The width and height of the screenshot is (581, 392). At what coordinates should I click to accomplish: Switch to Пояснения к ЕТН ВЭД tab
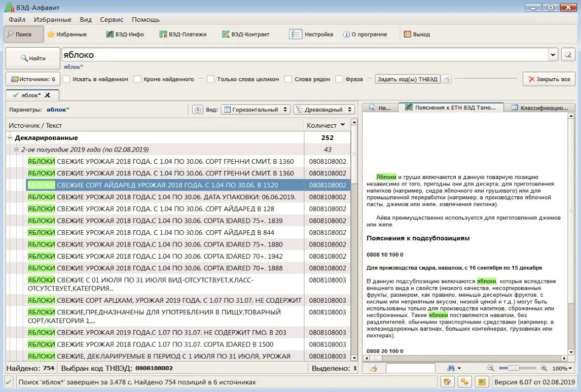pyautogui.click(x=451, y=108)
